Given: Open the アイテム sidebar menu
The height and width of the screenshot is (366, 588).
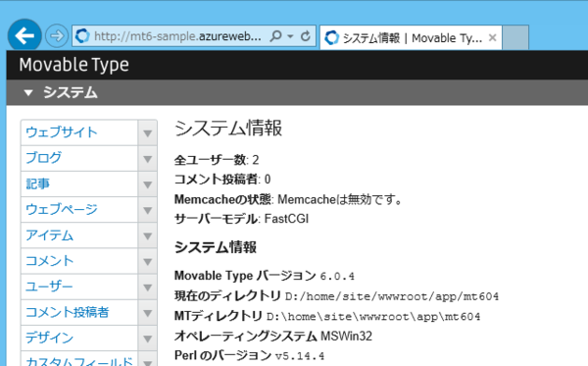Looking at the screenshot, I should pos(79,235).
